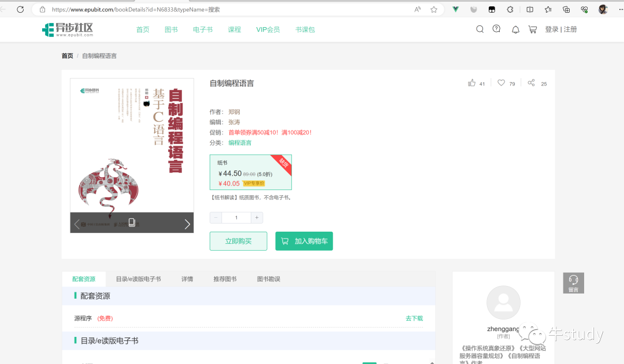Click the e-book preview icon on cover
Image resolution: width=624 pixels, height=364 pixels.
tap(132, 222)
